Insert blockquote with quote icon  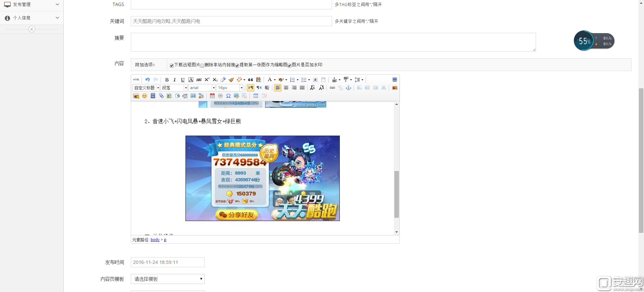[251, 80]
